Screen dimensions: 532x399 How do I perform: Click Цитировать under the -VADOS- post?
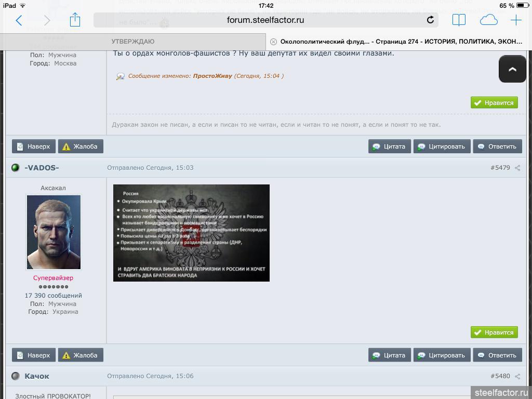click(442, 355)
